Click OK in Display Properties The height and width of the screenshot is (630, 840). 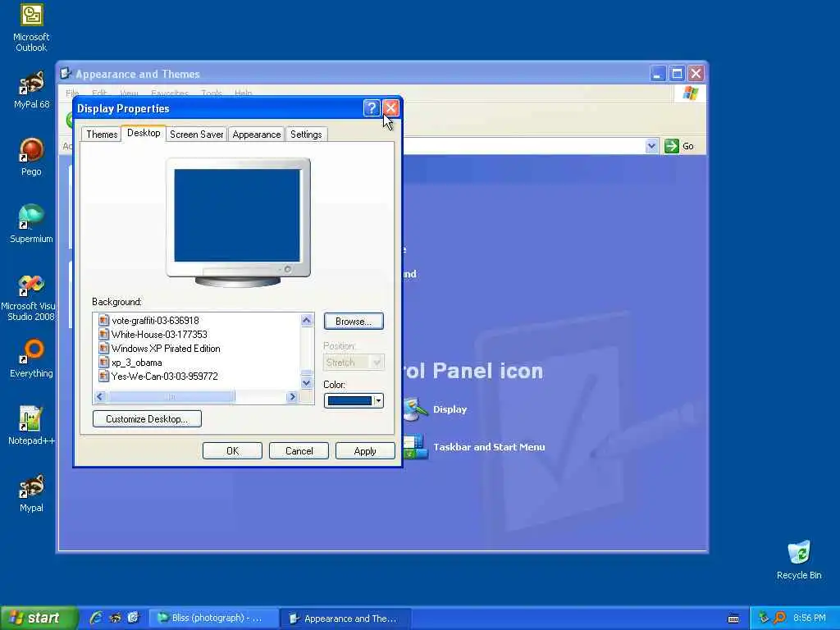(x=232, y=451)
